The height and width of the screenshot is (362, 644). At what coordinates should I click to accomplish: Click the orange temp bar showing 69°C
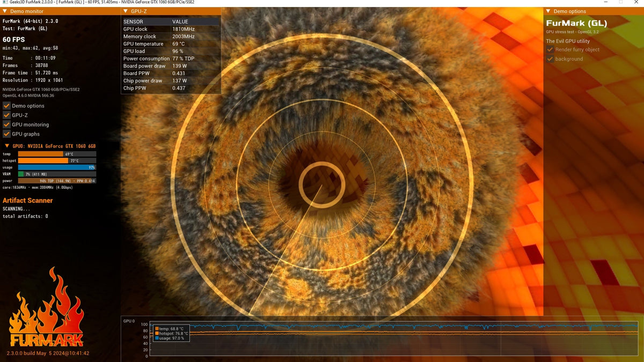[57, 154]
